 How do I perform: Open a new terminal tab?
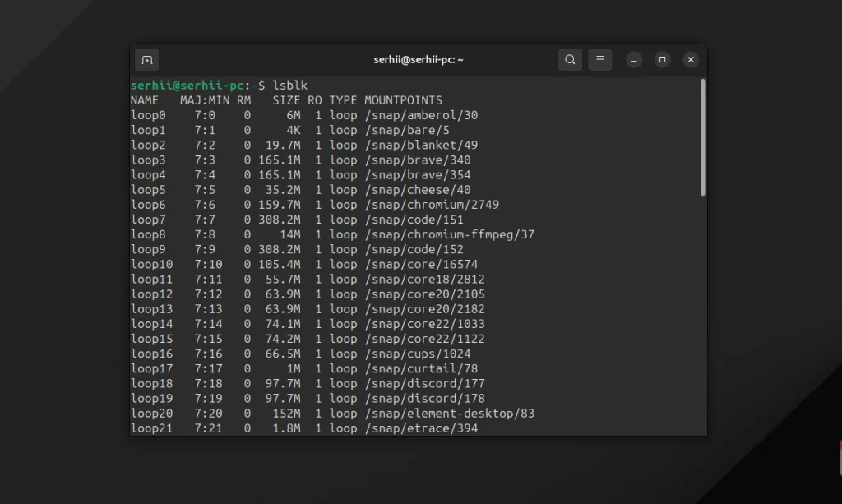[146, 60]
